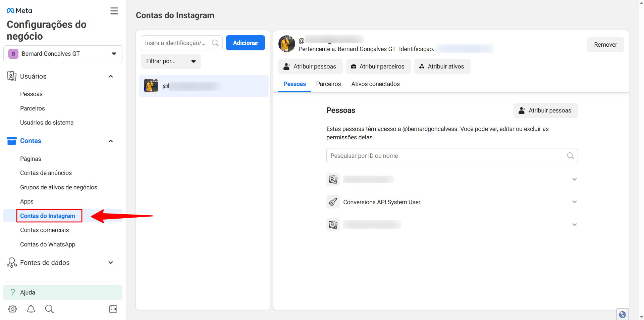Open Parceiros in the sidebar

(33, 108)
